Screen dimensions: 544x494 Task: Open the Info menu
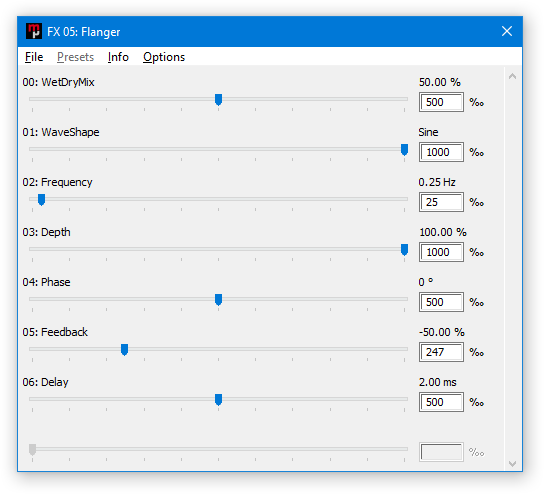(x=118, y=57)
